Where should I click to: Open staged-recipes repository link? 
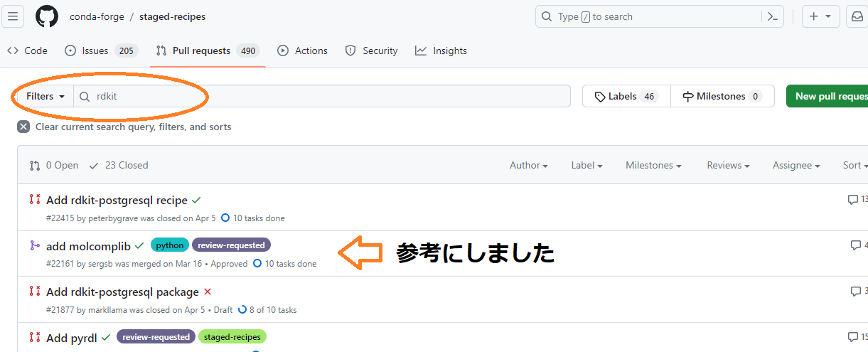point(173,16)
